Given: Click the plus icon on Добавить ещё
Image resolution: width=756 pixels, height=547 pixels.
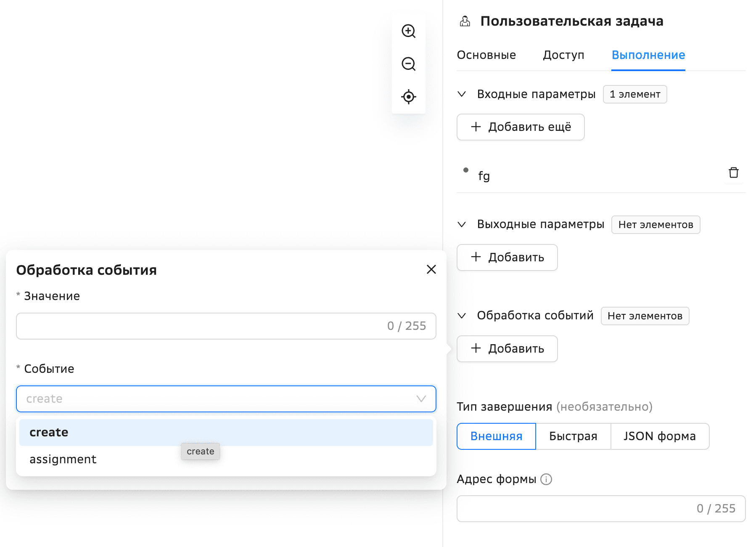Looking at the screenshot, I should click(476, 127).
